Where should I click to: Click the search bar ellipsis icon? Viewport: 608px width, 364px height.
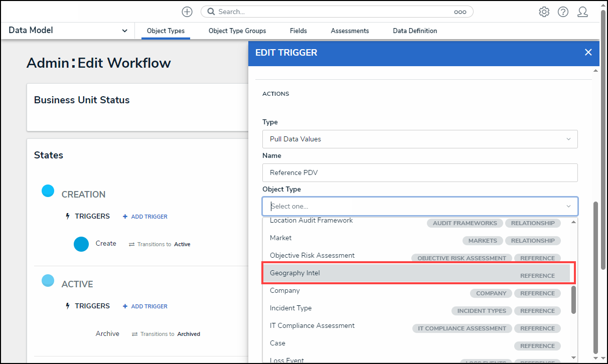click(x=460, y=12)
